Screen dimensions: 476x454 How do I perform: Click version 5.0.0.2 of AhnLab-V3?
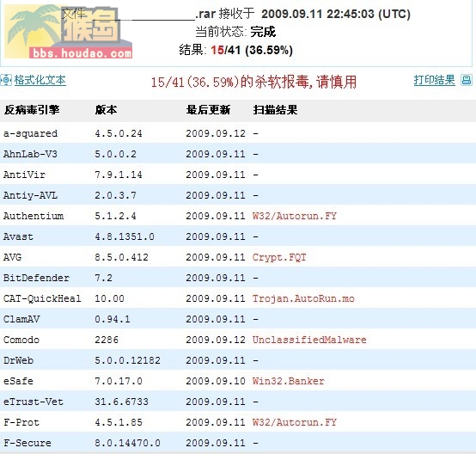[115, 154]
